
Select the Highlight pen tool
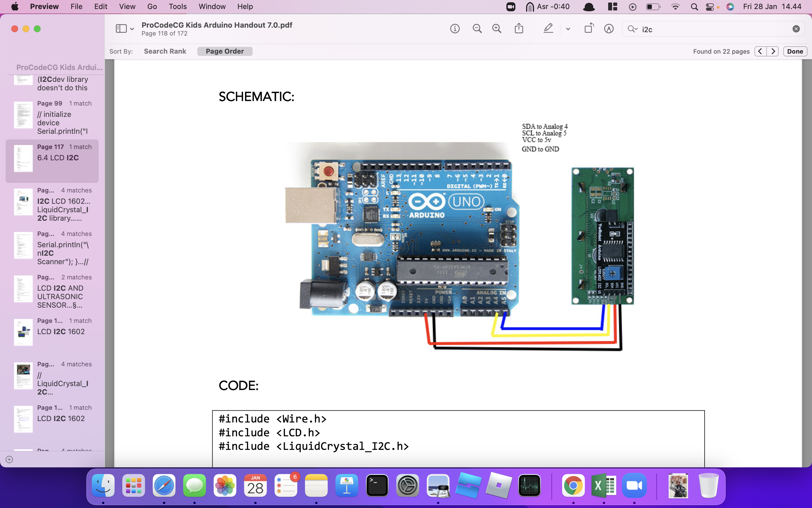coord(548,29)
